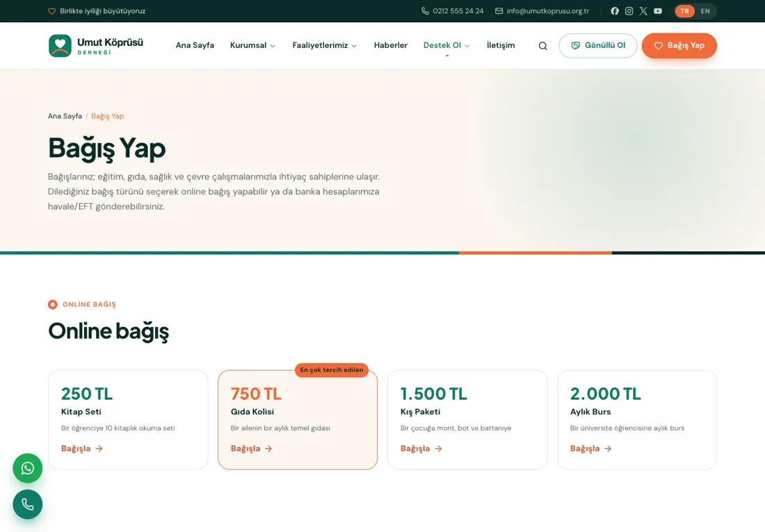The width and height of the screenshot is (765, 532).
Task: Click the Umut Köprüsü heart logo
Action: (60, 45)
